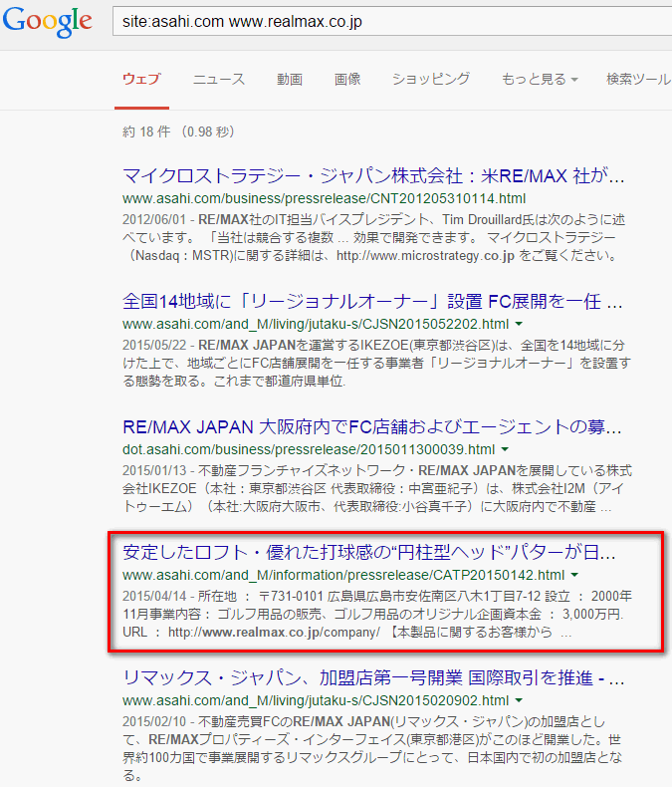
Task: Open 検索ツール options
Action: tap(638, 80)
